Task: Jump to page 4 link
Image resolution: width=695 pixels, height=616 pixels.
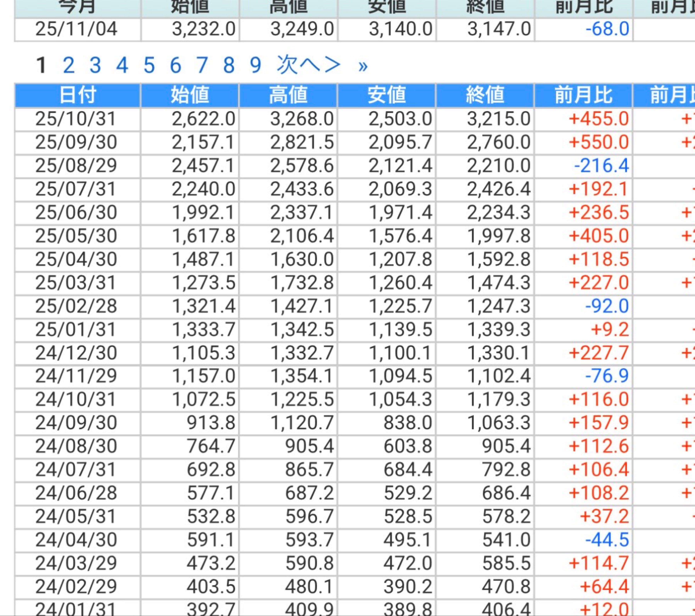Action: click(122, 65)
